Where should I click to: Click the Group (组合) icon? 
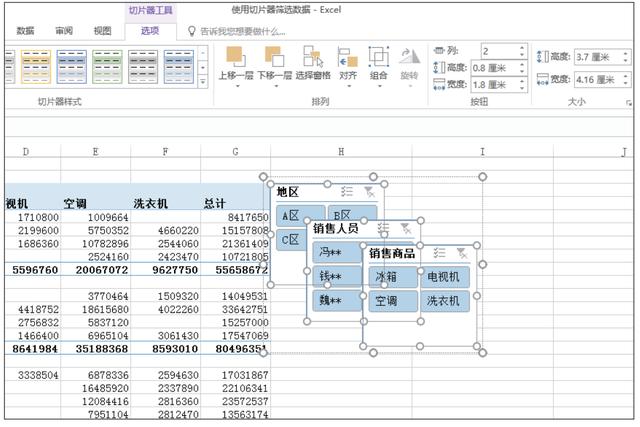coord(378,57)
